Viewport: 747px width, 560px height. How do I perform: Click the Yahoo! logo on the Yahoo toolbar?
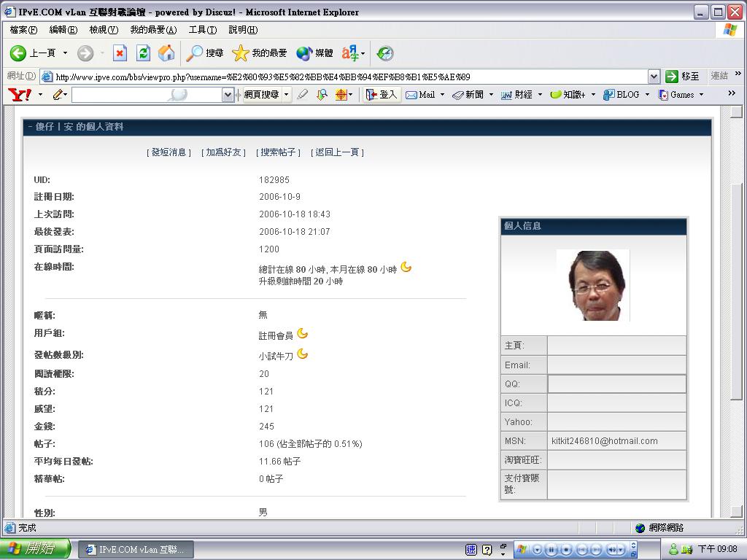[19, 95]
